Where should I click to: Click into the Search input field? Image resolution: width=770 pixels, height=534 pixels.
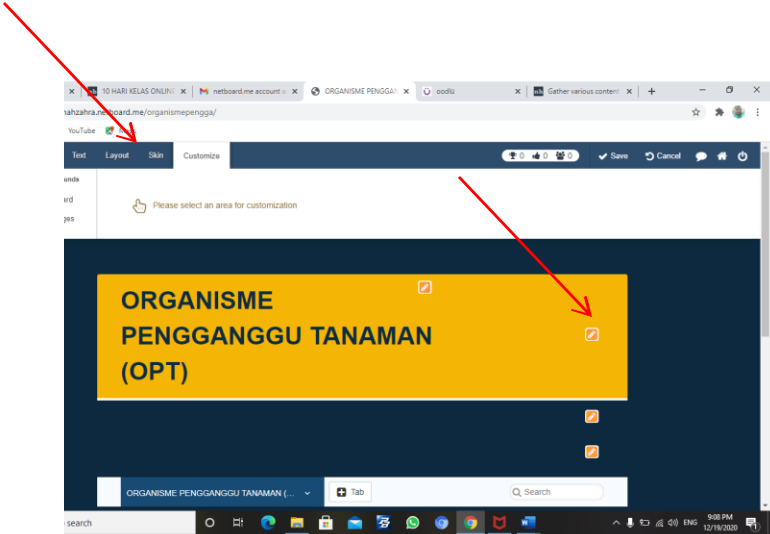(560, 492)
